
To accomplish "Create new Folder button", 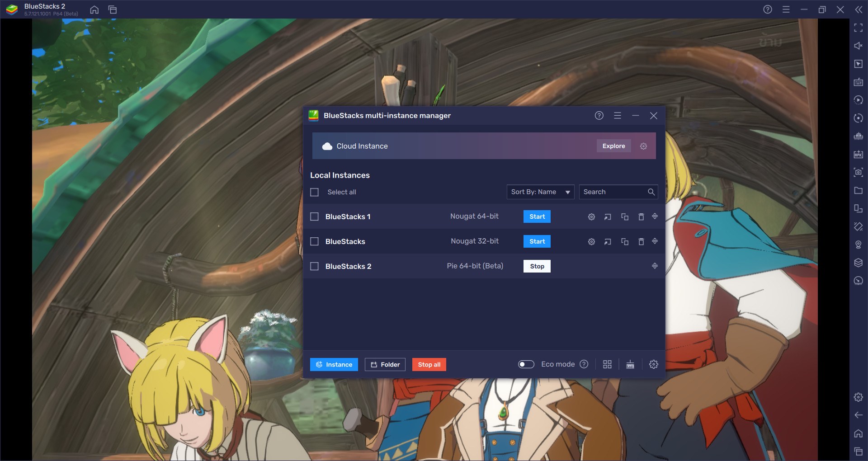I will click(x=385, y=365).
